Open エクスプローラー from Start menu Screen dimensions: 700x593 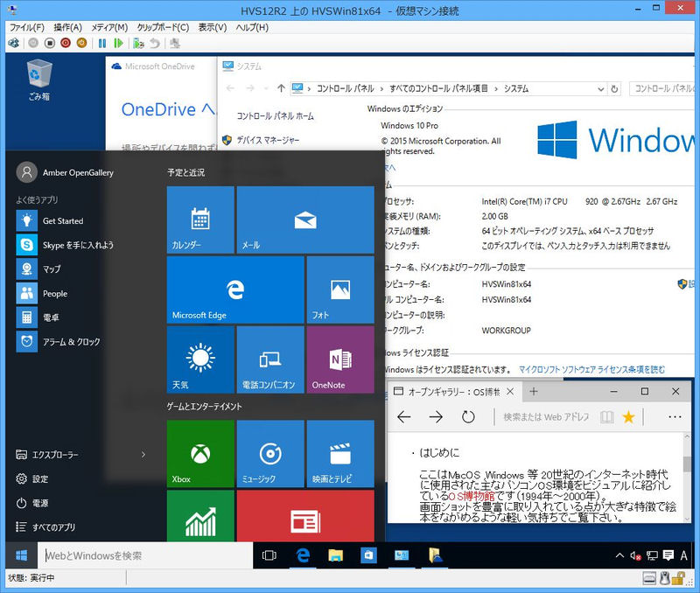click(x=47, y=455)
